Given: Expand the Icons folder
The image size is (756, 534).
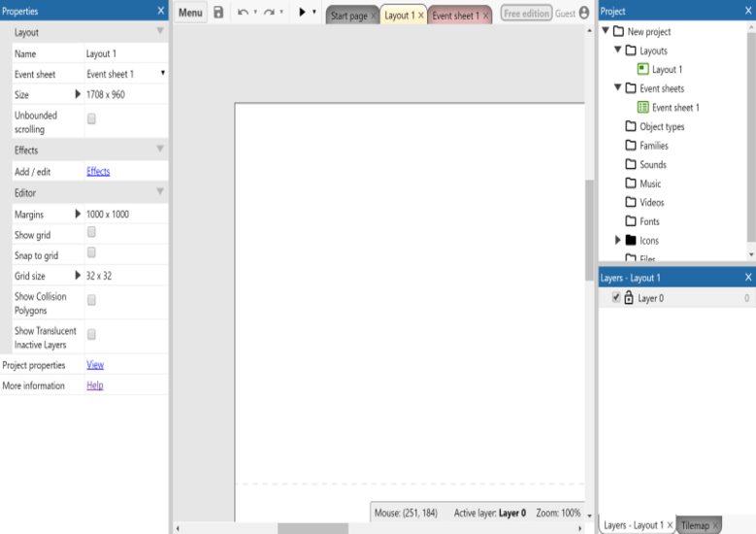Looking at the screenshot, I should click(618, 240).
